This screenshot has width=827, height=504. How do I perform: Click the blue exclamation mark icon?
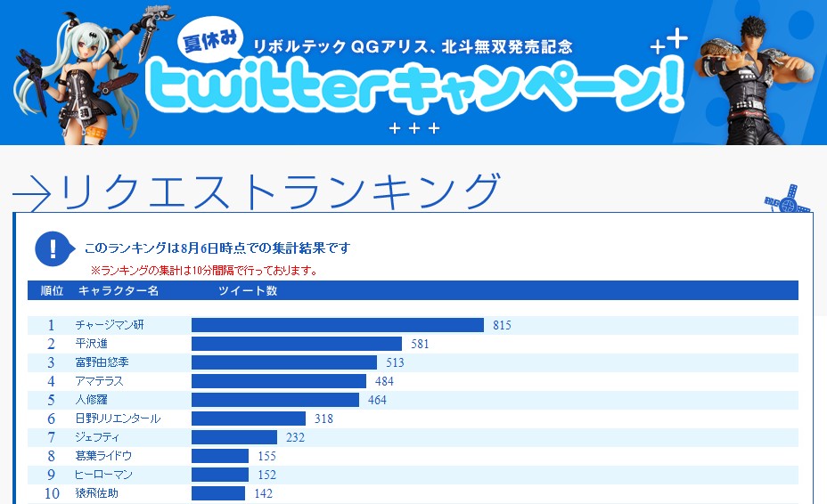53,248
